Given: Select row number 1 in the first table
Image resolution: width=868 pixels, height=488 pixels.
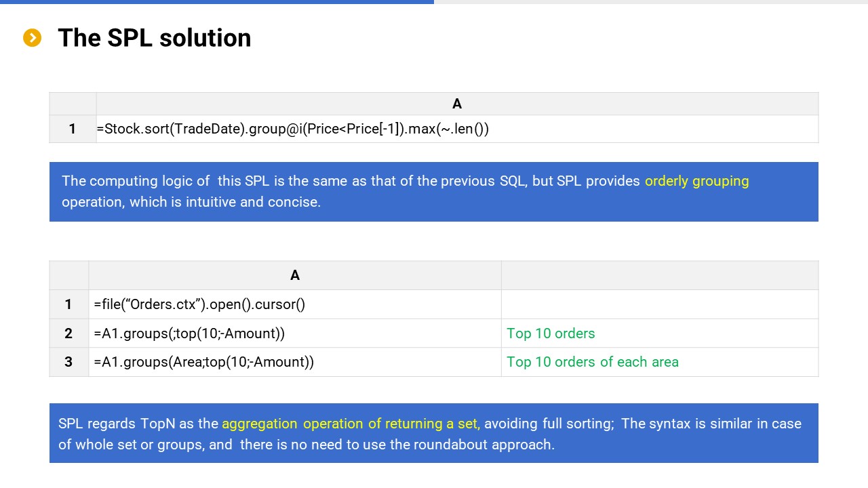Looking at the screenshot, I should (73, 129).
